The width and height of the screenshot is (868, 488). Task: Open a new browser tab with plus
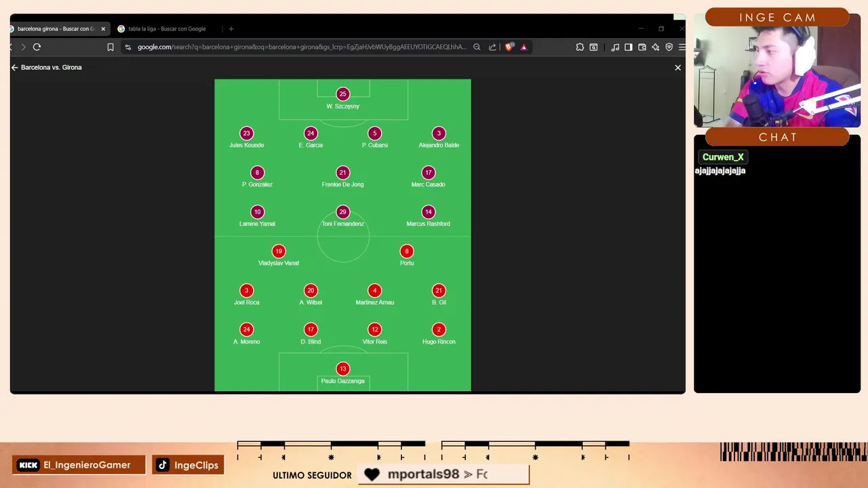tap(231, 28)
